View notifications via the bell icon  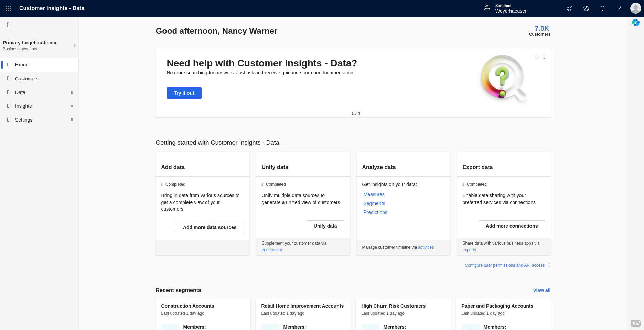coord(602,8)
